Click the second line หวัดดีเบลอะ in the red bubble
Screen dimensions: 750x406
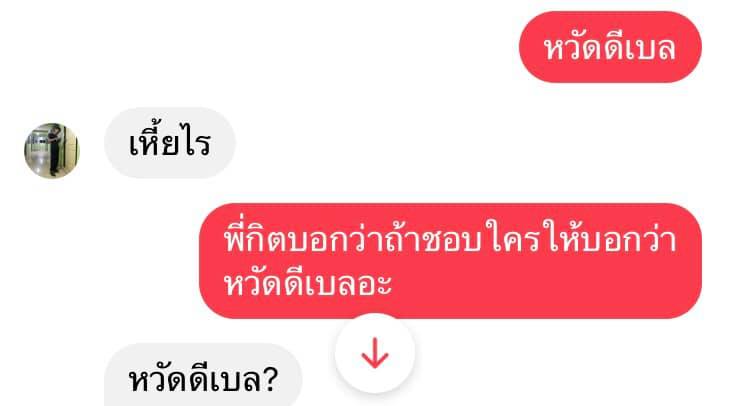tap(308, 283)
